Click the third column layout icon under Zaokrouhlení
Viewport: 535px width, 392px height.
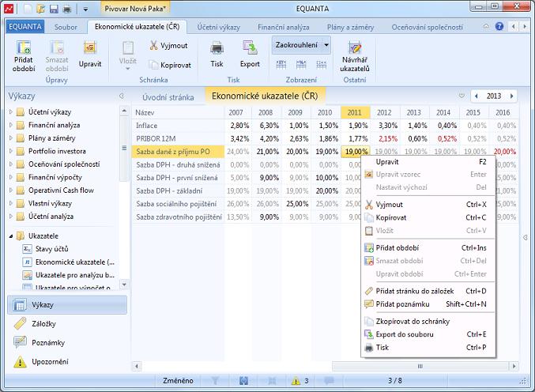click(x=322, y=65)
